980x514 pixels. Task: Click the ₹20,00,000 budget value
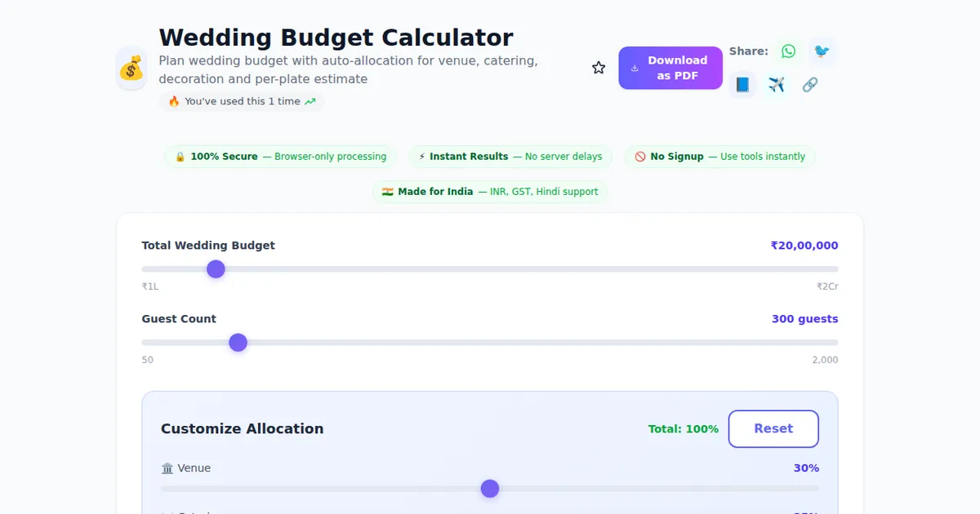(x=804, y=246)
